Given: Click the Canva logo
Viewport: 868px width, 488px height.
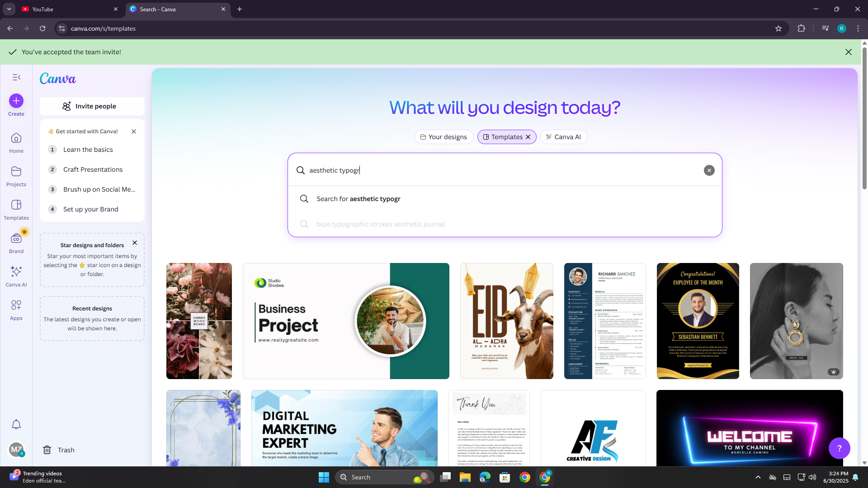Looking at the screenshot, I should (58, 79).
